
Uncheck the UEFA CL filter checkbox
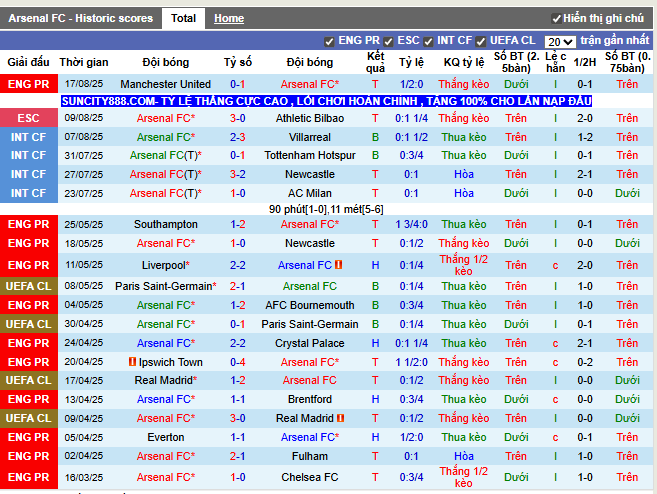481,41
